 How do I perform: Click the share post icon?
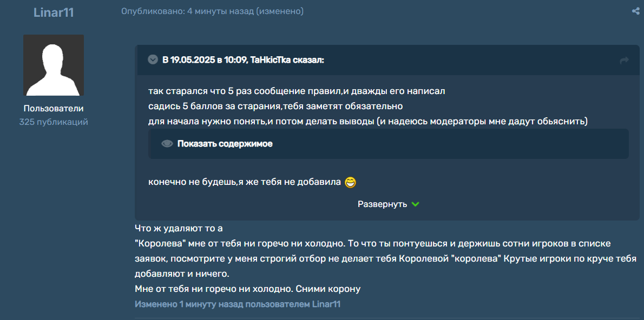coord(635,11)
